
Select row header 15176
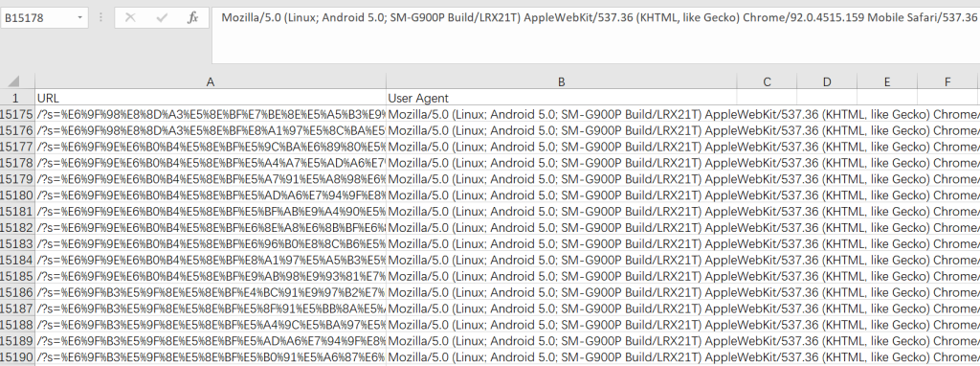[x=17, y=130]
